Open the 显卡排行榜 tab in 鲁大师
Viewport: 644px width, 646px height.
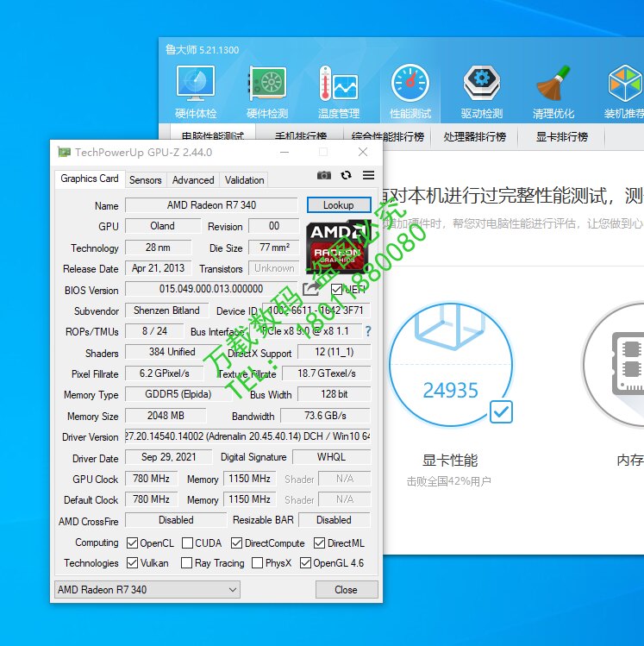(x=561, y=137)
